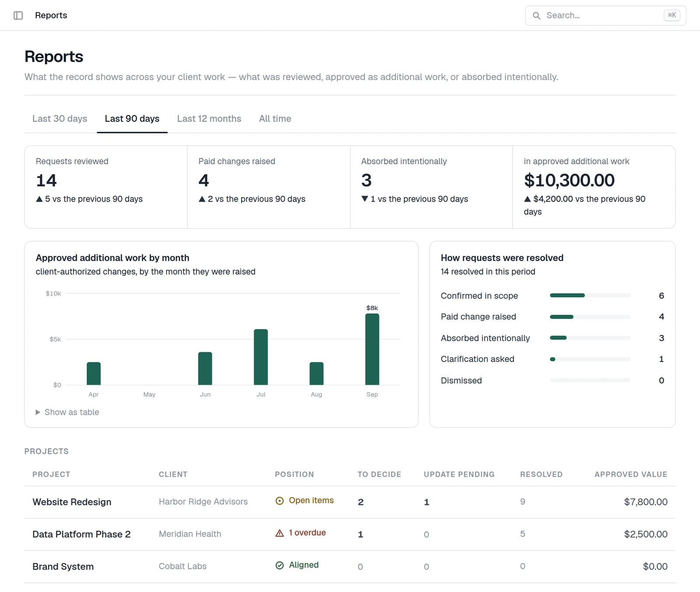Screen dimensions: 700x592
Task: Click the Apr bar in the chart
Action: (x=94, y=374)
